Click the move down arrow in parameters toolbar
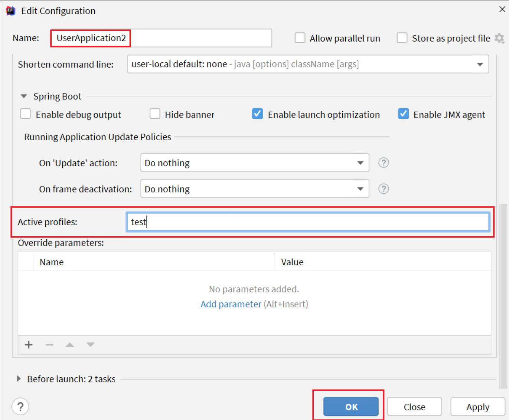This screenshot has width=509, height=420. pos(90,345)
